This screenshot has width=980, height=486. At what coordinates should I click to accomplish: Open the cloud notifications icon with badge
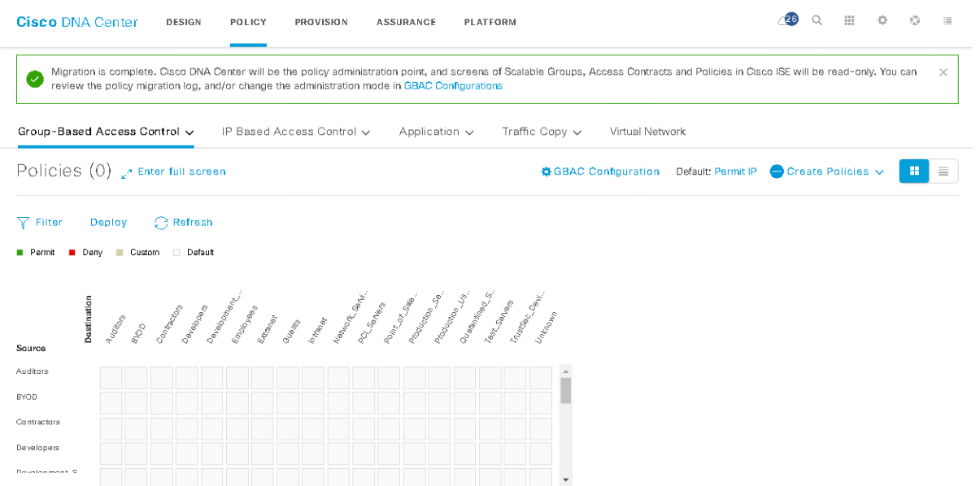[786, 20]
